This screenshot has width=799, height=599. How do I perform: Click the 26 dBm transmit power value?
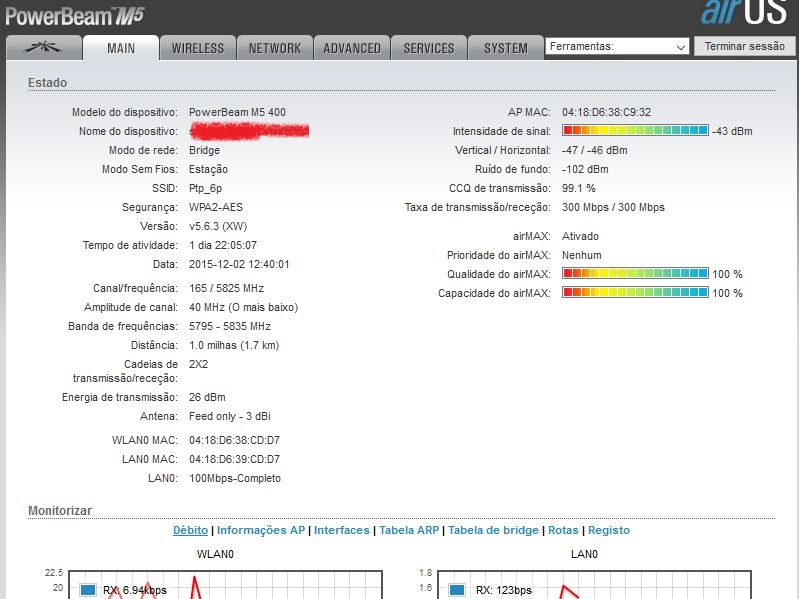click(207, 397)
